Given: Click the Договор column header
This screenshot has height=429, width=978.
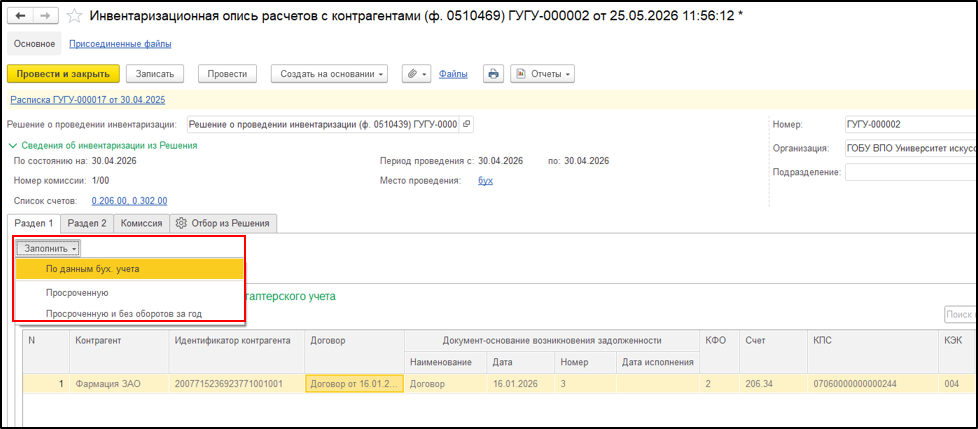Looking at the screenshot, I should pyautogui.click(x=354, y=351).
